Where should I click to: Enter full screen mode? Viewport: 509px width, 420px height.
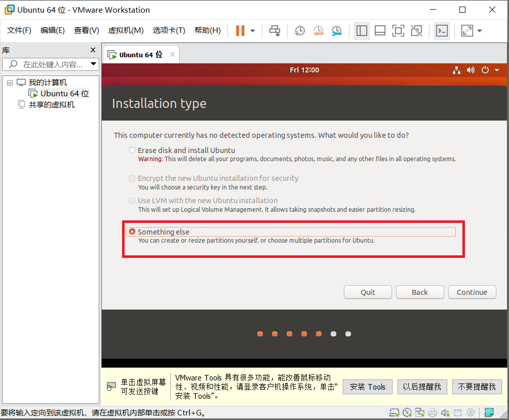point(398,31)
